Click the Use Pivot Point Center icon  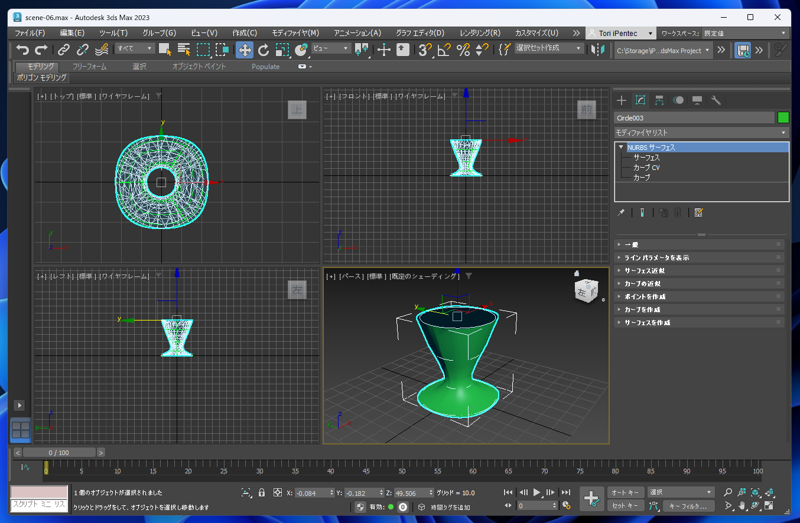point(361,49)
